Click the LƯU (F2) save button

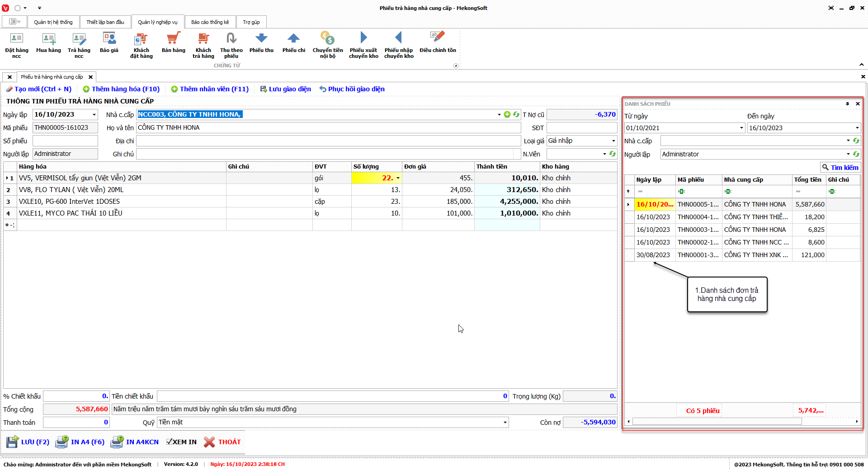28,442
